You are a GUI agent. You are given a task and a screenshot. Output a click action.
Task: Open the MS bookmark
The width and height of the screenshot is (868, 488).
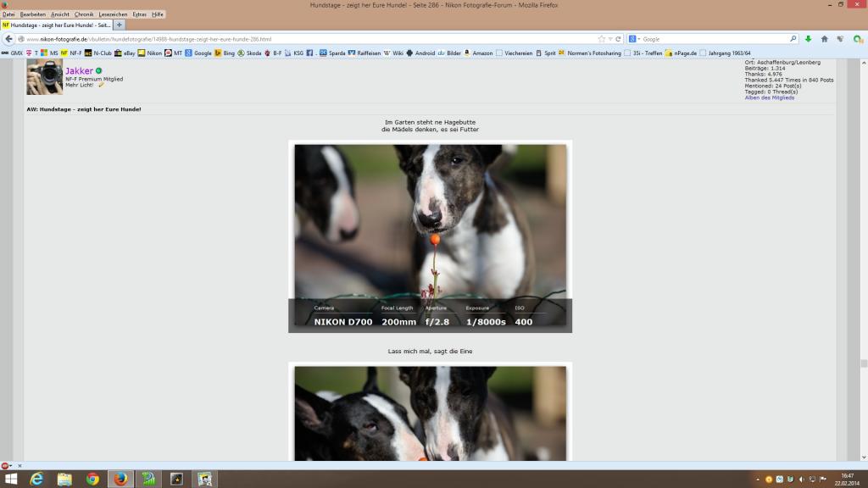(x=49, y=53)
